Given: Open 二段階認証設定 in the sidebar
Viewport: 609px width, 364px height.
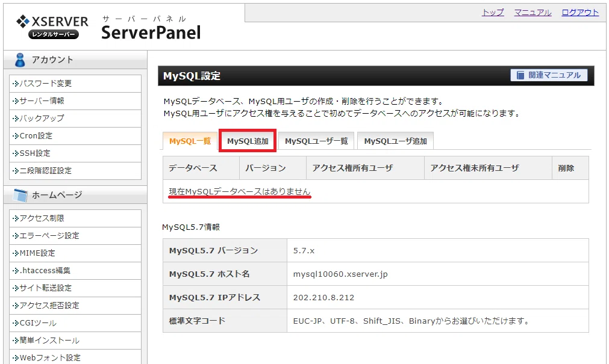Looking at the screenshot, I should click(x=75, y=171).
